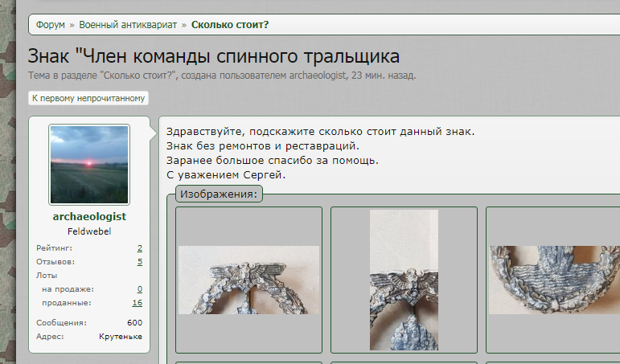Screen dimensions: 620x364
Task: Click the Feldwebel user title
Action: point(89,231)
